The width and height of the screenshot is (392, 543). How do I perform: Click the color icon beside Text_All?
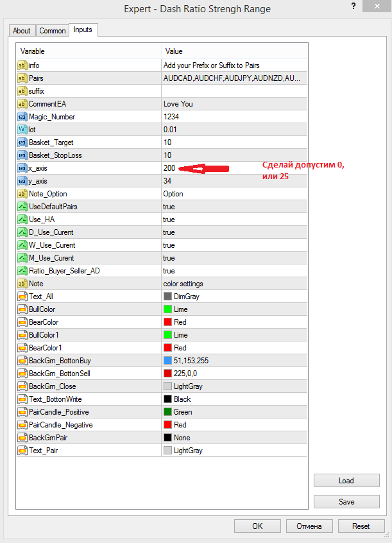pos(22,297)
